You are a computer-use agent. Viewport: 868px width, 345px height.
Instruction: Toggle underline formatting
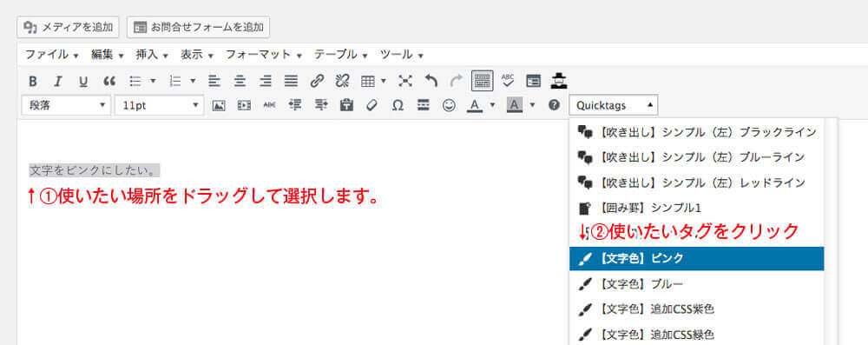coord(83,81)
